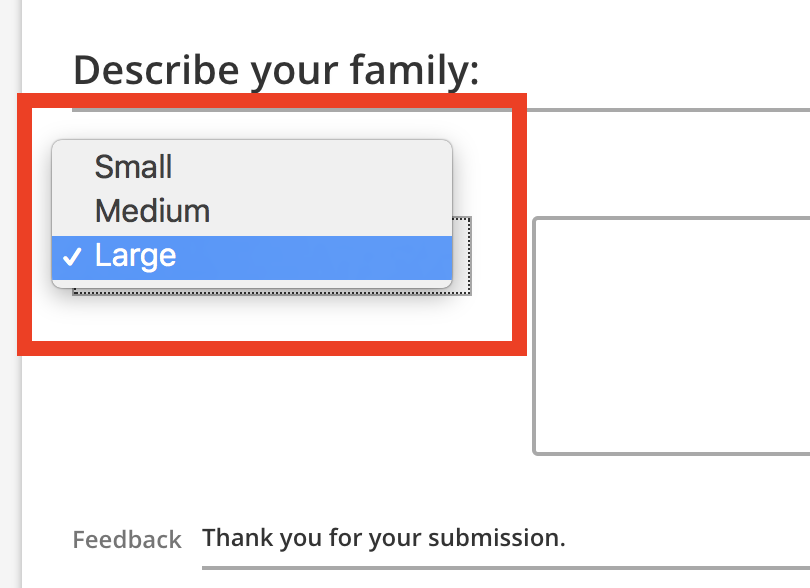Click the underline below the feedback message
810x588 pixels.
[x=500, y=567]
